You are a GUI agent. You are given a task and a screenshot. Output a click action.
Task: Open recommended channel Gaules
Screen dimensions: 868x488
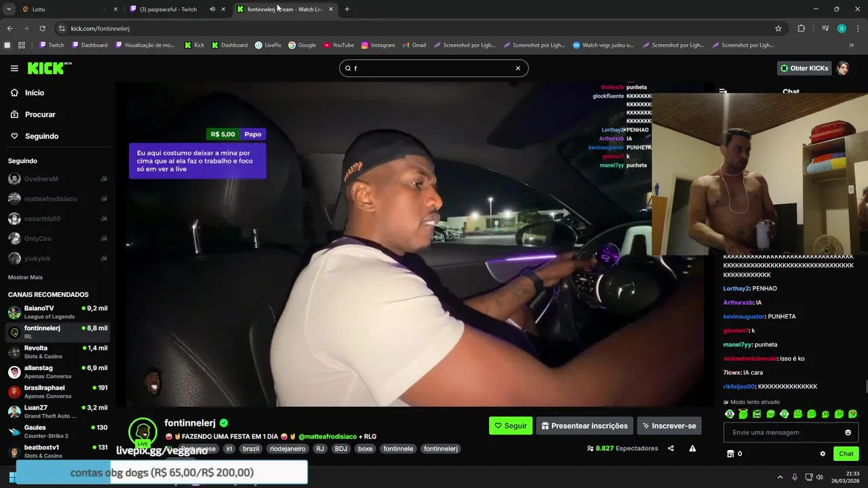click(58, 432)
